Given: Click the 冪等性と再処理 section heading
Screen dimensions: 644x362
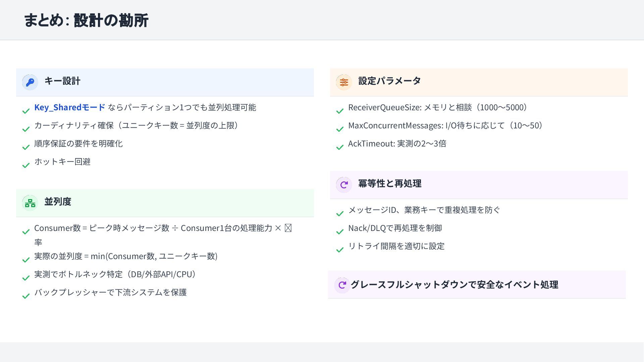Looking at the screenshot, I should [389, 184].
